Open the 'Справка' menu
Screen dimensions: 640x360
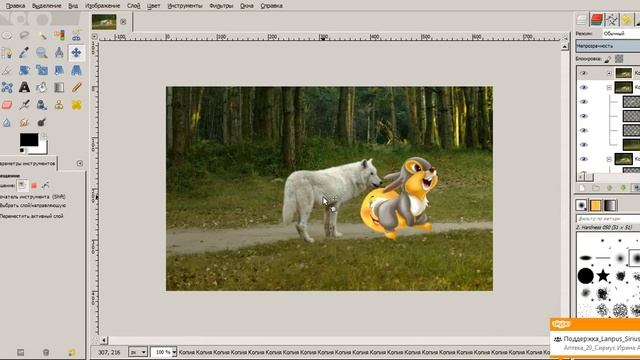pyautogui.click(x=271, y=6)
